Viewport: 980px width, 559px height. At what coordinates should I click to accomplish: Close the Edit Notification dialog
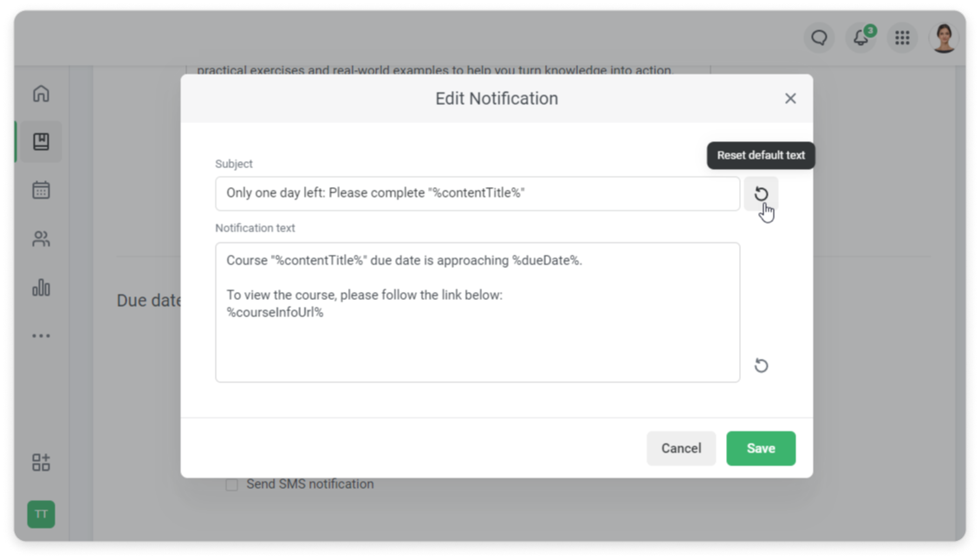790,98
